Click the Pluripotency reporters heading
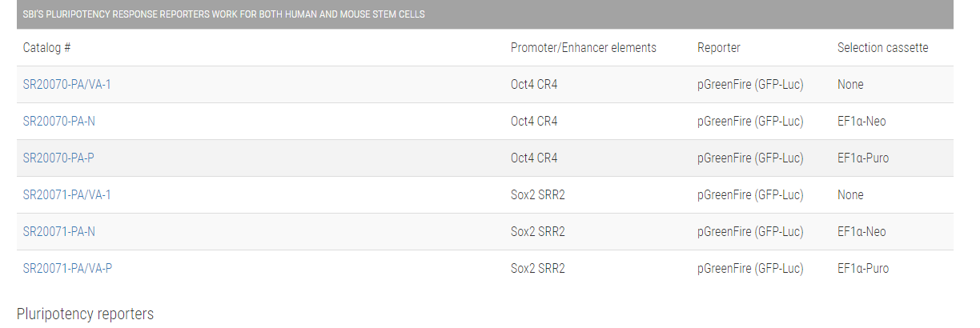980x328 pixels. (85, 314)
